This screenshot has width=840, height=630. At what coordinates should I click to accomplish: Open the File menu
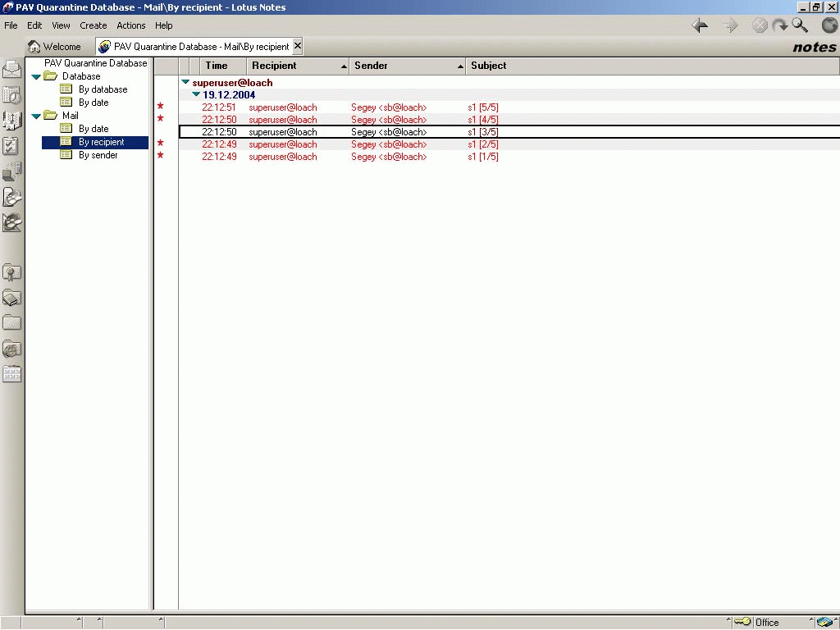tap(11, 25)
